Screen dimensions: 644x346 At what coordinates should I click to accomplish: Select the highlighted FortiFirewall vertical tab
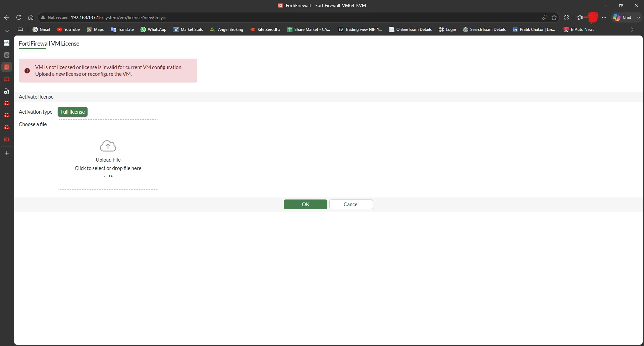[x=7, y=67]
